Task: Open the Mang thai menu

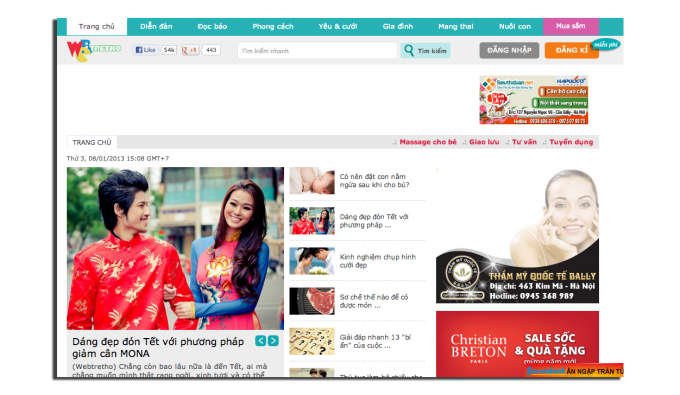Action: [x=456, y=26]
